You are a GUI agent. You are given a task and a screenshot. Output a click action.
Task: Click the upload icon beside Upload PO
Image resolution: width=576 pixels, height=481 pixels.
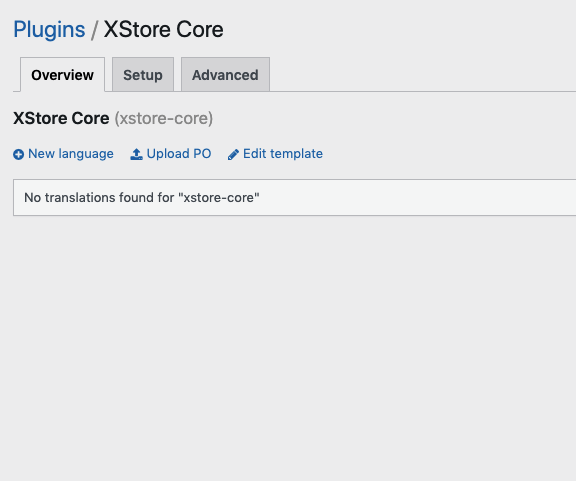tap(136, 154)
